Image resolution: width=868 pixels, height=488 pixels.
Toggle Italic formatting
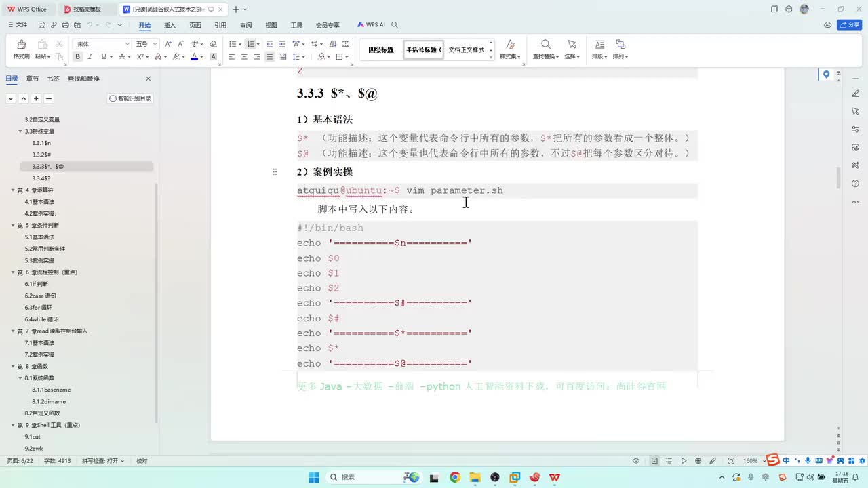tap(90, 57)
